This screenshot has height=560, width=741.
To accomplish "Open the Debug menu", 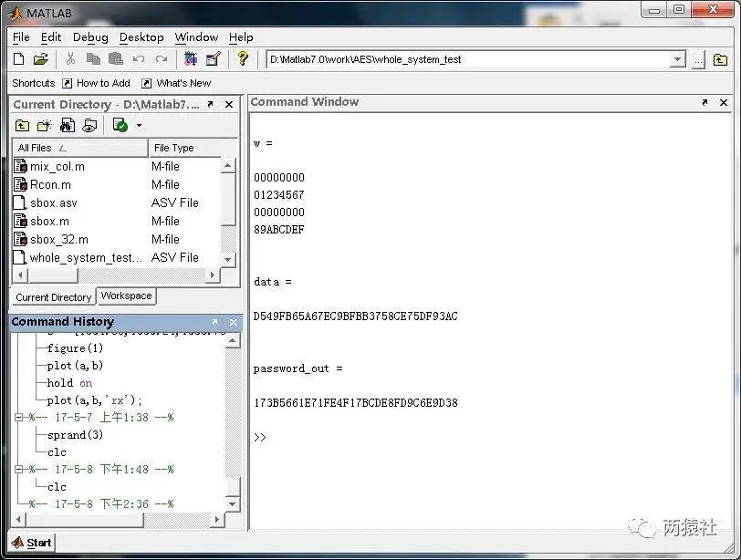I will tap(90, 37).
